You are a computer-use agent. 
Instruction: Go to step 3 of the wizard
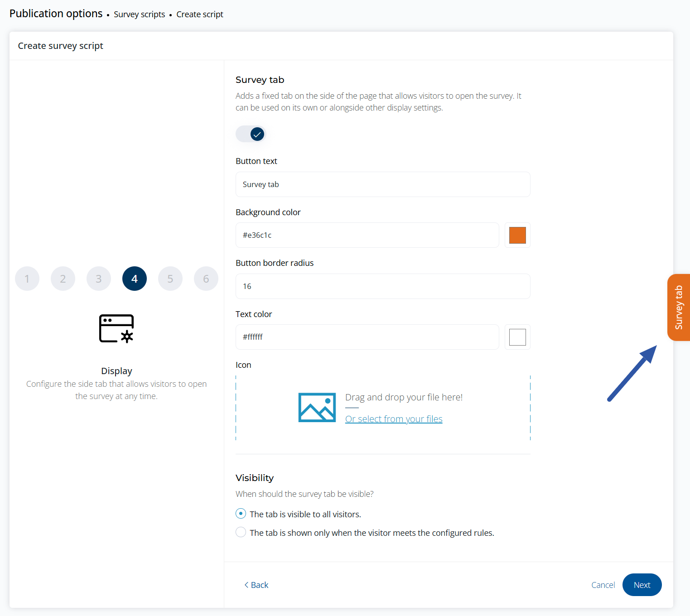(99, 279)
